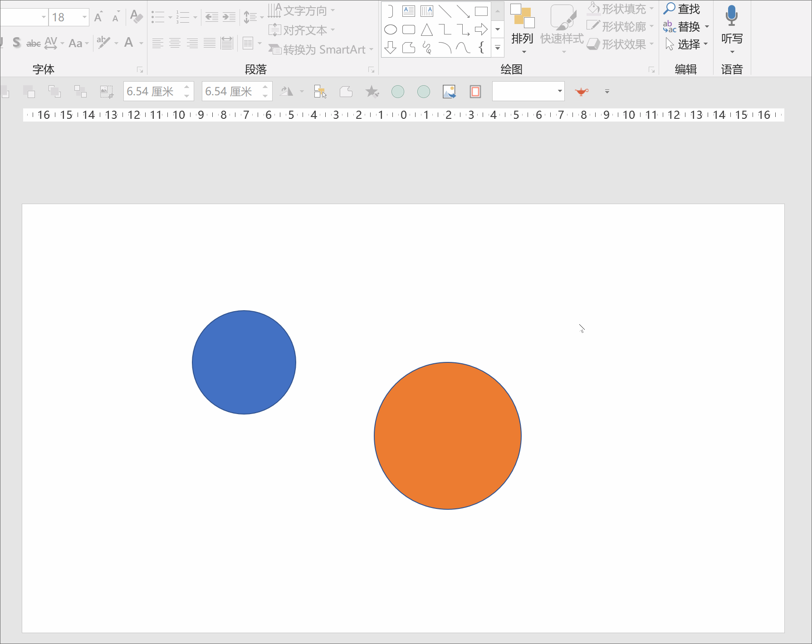
Task: Click the 听写 microphone icon
Action: [731, 16]
